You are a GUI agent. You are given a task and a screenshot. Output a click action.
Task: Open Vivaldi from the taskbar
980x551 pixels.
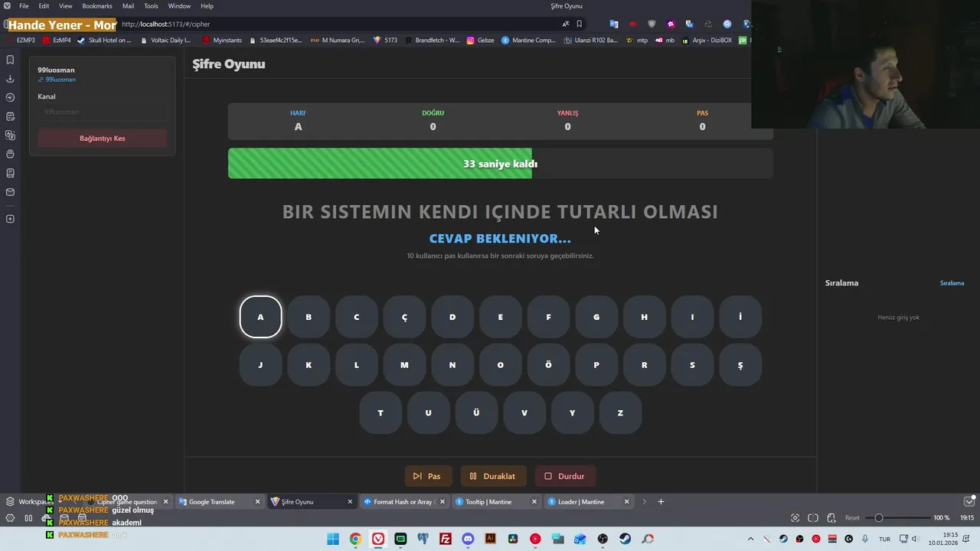point(378,539)
